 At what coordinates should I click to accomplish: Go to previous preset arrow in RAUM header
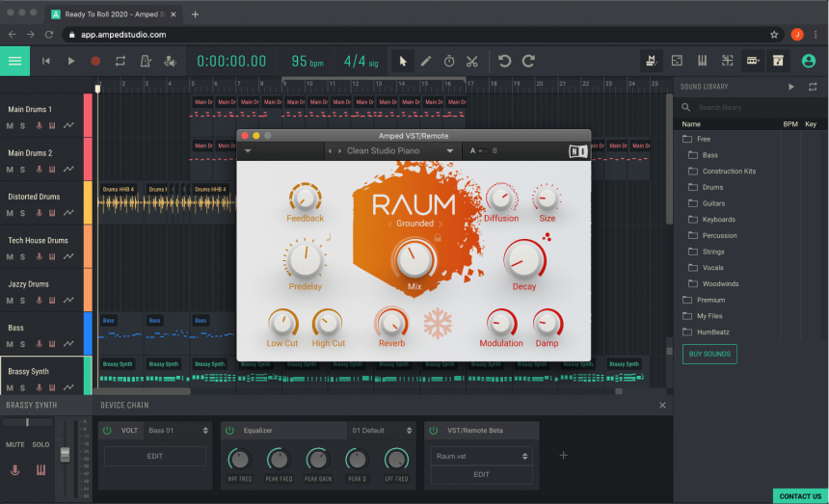[x=330, y=151]
